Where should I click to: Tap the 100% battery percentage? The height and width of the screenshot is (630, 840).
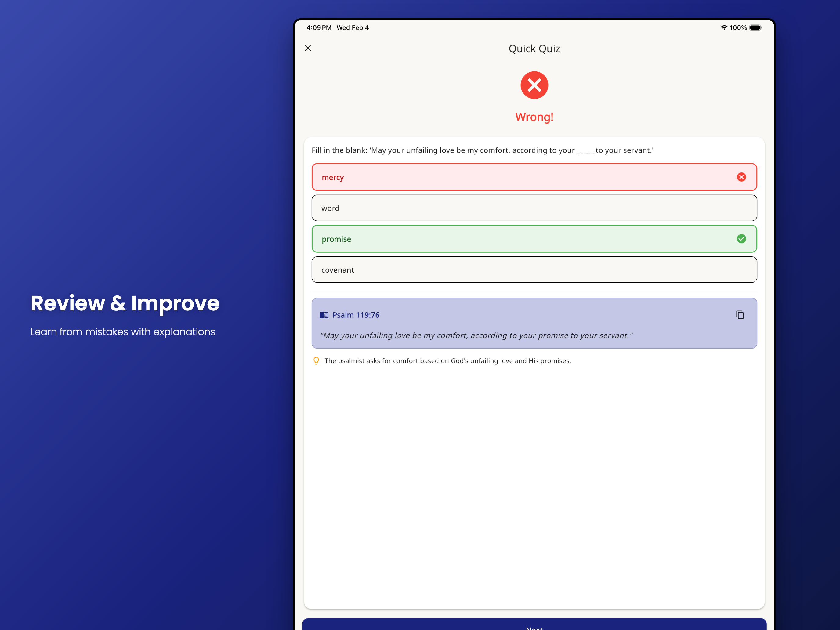point(738,28)
